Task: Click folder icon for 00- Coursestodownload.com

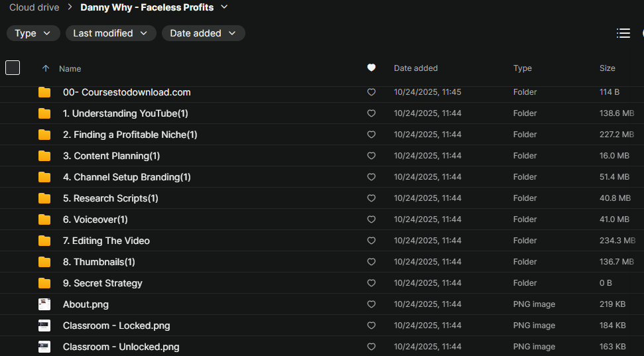Action: [44, 92]
